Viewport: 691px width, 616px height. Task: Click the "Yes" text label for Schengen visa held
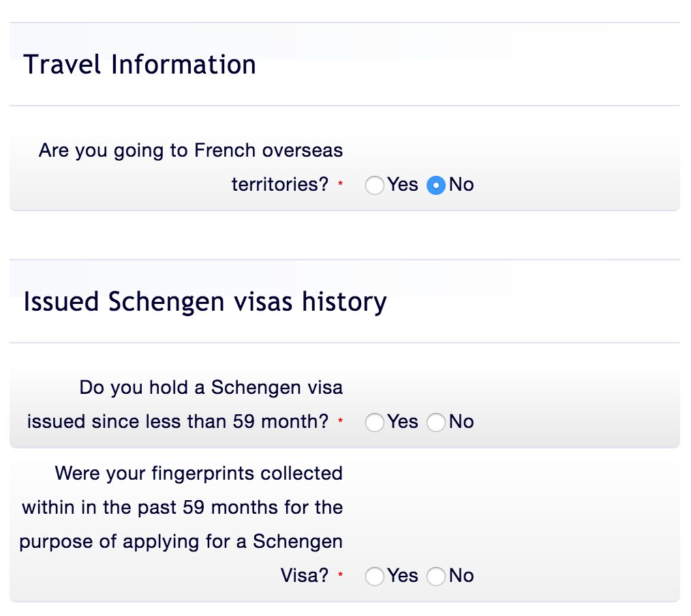pyautogui.click(x=403, y=422)
